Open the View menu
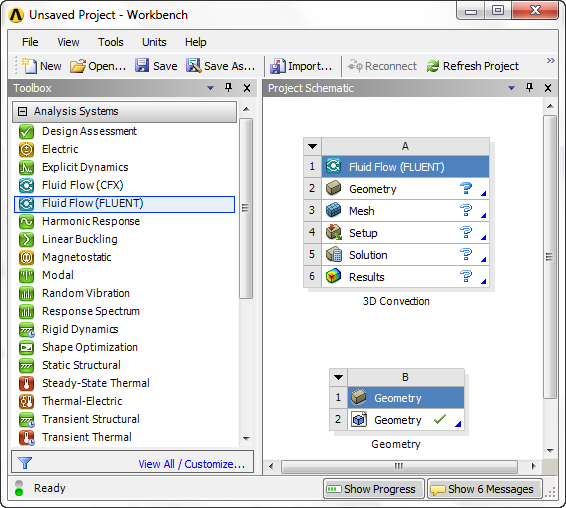Viewport: 566px width, 508px height. pyautogui.click(x=68, y=42)
